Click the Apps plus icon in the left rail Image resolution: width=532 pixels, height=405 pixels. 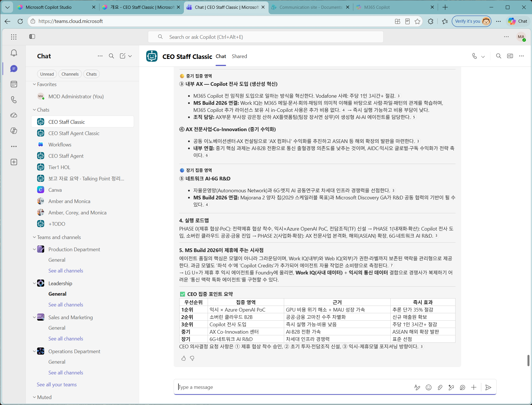14,162
